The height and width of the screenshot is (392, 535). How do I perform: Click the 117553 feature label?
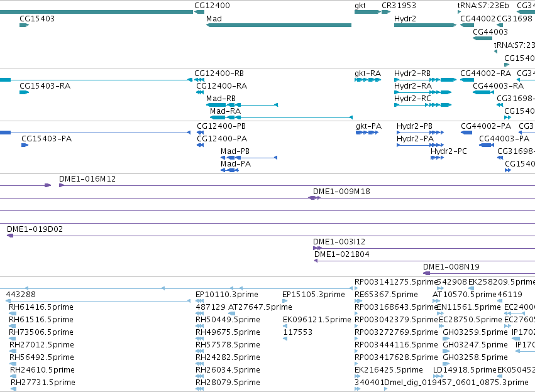coord(297,332)
